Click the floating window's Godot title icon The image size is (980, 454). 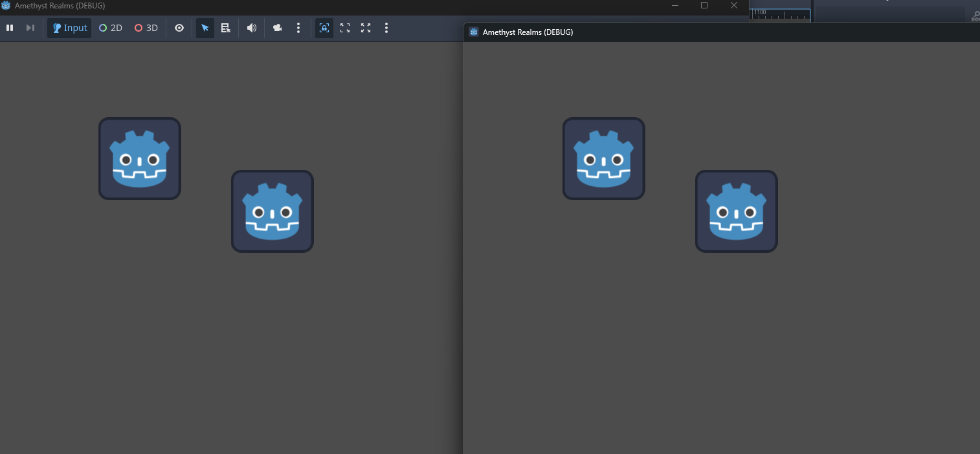(x=474, y=32)
